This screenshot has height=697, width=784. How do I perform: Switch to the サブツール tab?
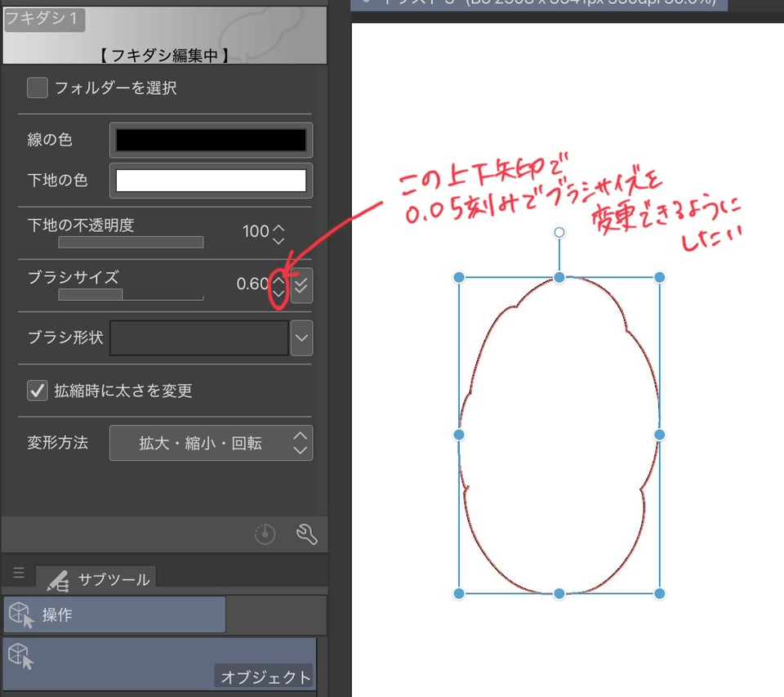96,578
